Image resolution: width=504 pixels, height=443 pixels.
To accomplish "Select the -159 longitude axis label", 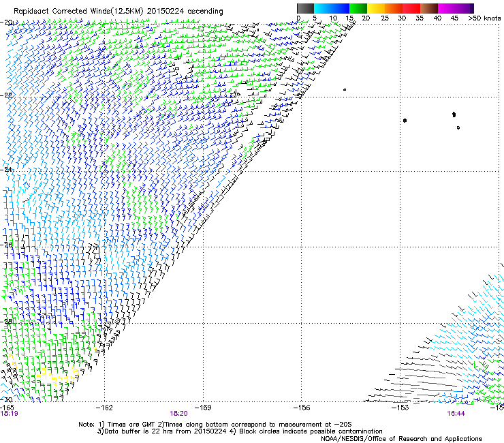I will 203,408.
